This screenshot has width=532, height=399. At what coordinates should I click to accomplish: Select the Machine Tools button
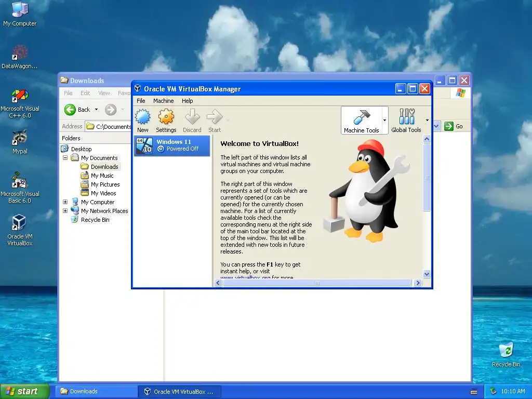click(x=362, y=121)
